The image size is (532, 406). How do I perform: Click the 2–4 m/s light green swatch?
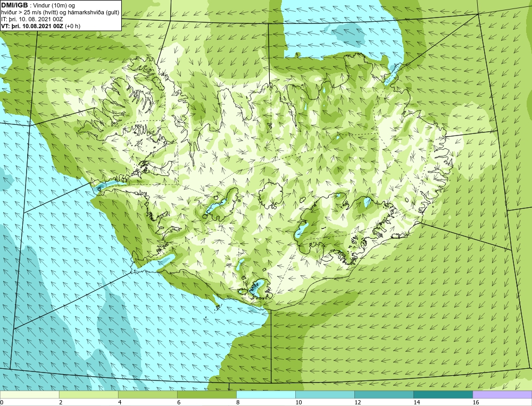[x=88, y=394]
